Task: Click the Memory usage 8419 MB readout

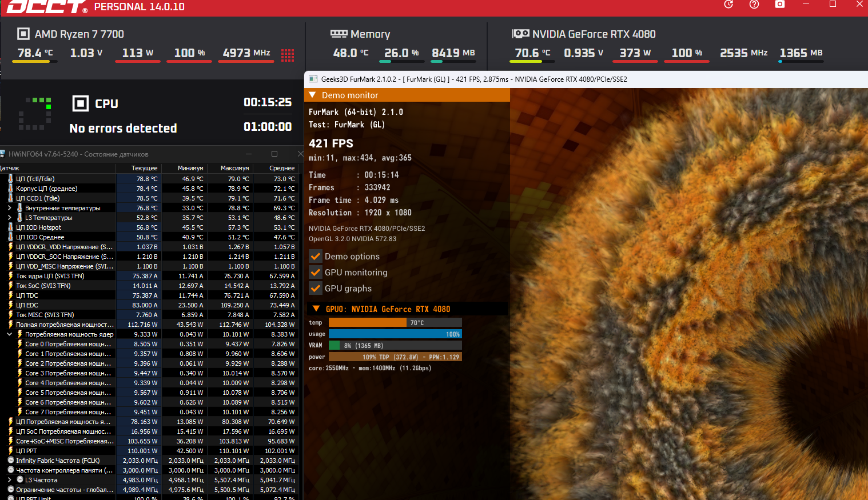Action: pos(453,53)
